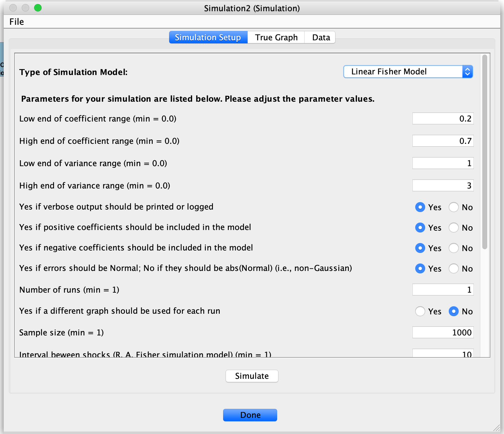Viewport: 504px width, 434px height.
Task: Edit the low end of variance range
Action: click(x=443, y=163)
